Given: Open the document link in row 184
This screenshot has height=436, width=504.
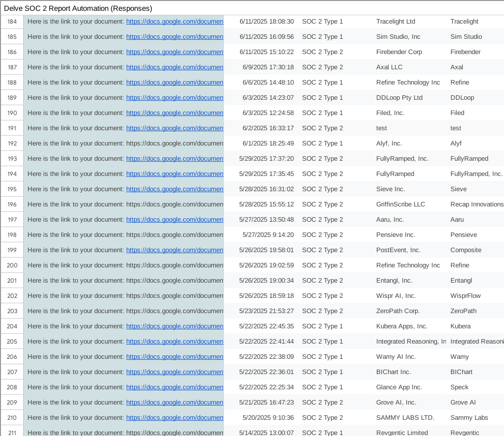Looking at the screenshot, I should (x=174, y=22).
